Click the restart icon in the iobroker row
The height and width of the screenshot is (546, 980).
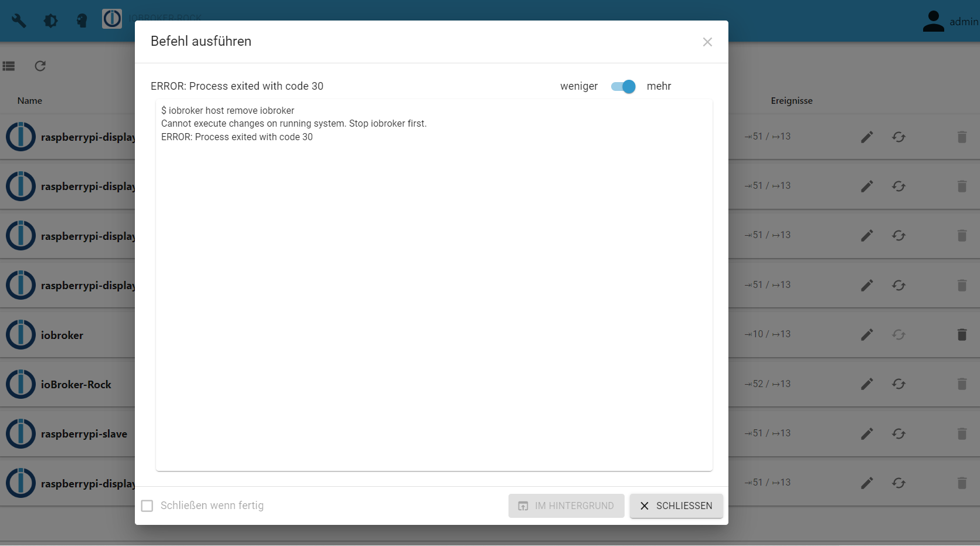[x=898, y=334]
